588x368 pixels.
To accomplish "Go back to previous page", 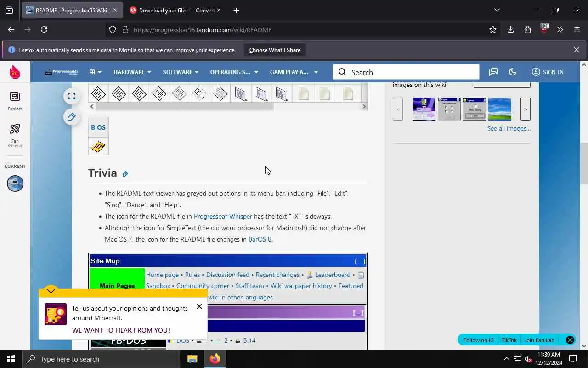I will click(11, 29).
